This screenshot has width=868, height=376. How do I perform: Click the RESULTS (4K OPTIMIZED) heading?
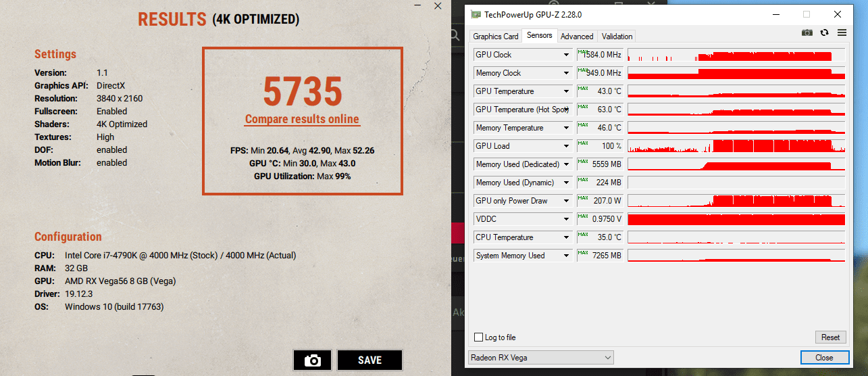pyautogui.click(x=218, y=20)
